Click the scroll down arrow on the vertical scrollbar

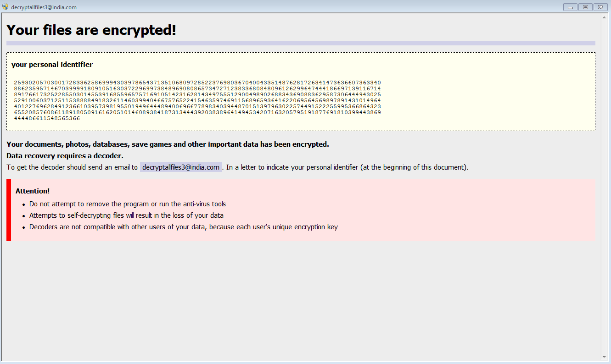tap(604, 357)
